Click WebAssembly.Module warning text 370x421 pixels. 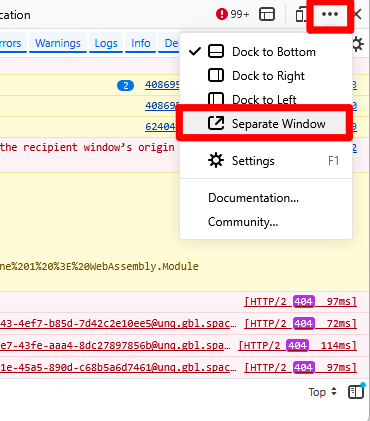coord(99,266)
